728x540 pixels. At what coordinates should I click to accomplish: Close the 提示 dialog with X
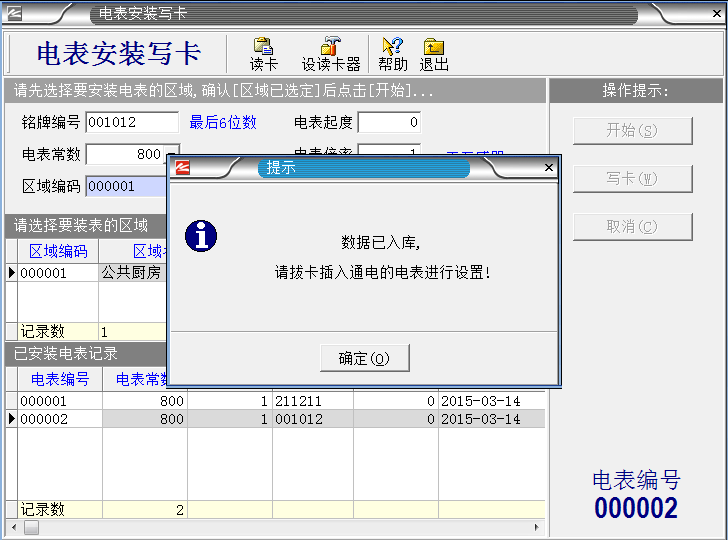pos(548,168)
